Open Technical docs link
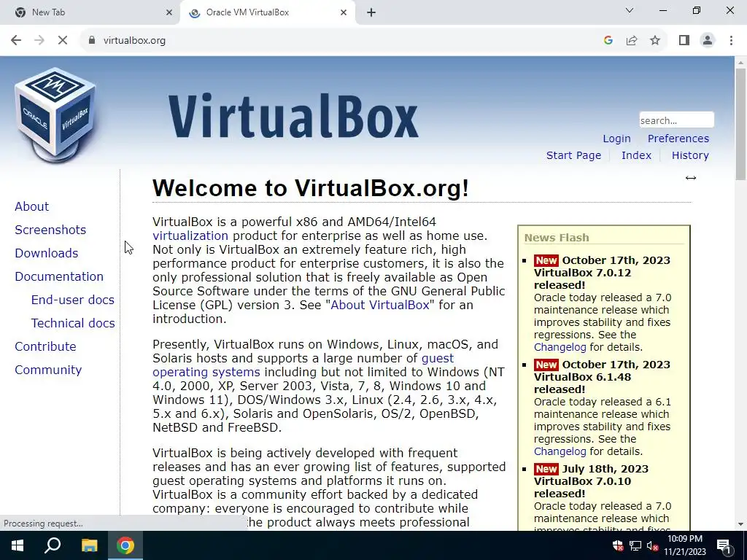747x560 pixels. click(x=73, y=323)
